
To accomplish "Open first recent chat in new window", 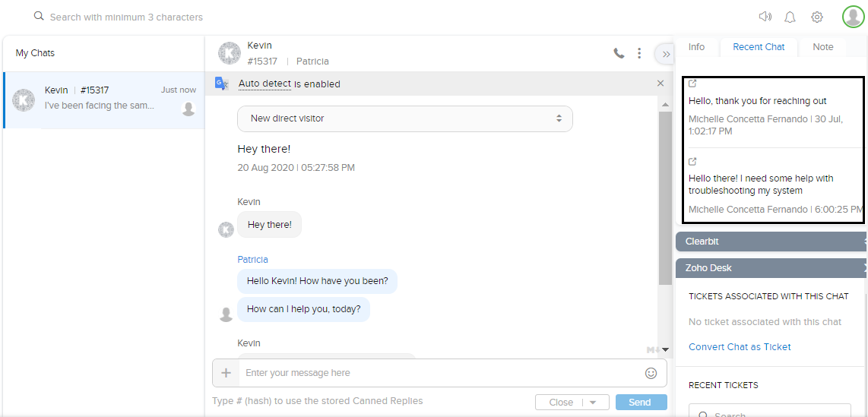I will 692,84.
